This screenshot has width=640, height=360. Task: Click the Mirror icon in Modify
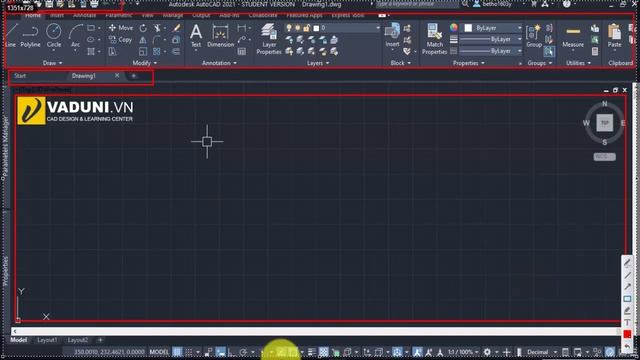click(x=143, y=40)
